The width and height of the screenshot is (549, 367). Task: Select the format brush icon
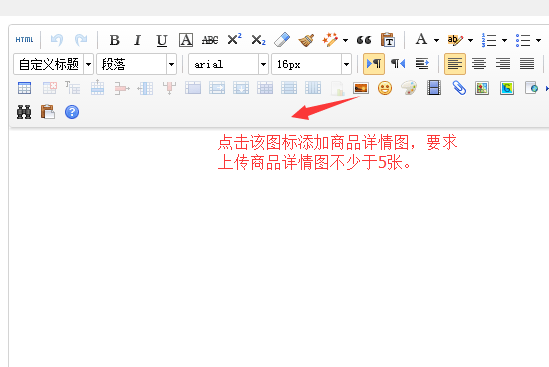tap(306, 40)
